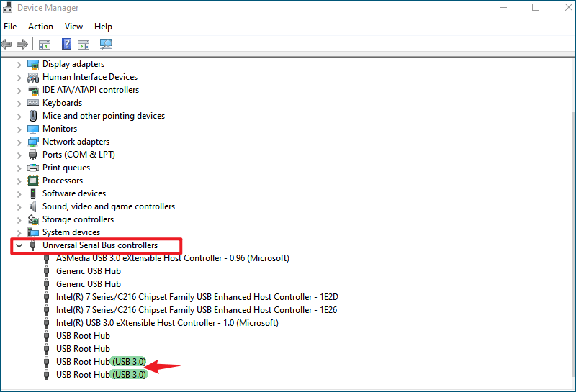
Task: Click the action pane toolbar icon
Action: (x=84, y=45)
